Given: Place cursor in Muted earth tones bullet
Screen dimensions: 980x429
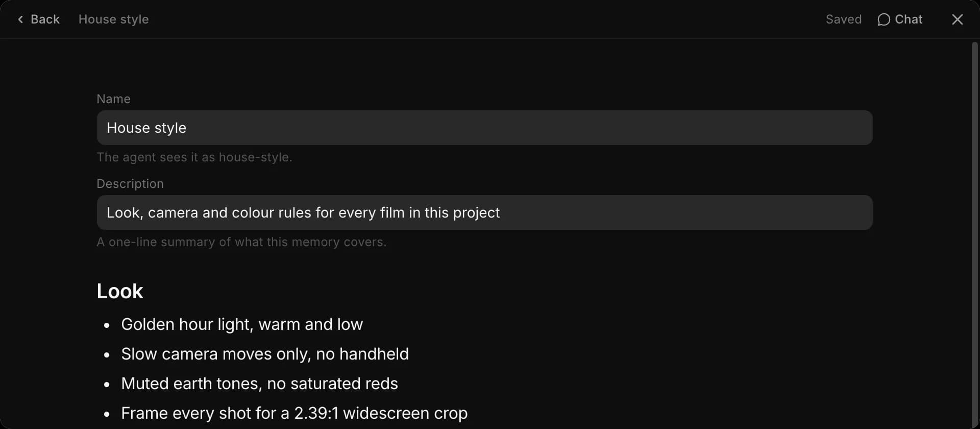Looking at the screenshot, I should 259,384.
